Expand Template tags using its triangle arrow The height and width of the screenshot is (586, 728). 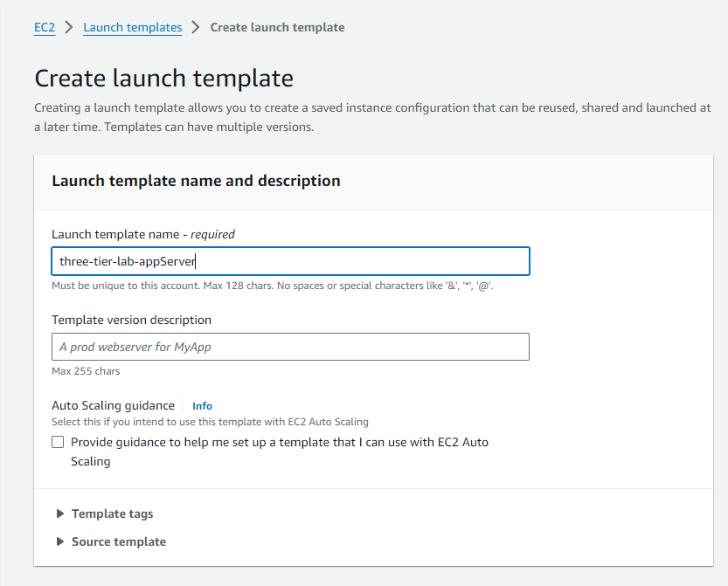(x=60, y=514)
